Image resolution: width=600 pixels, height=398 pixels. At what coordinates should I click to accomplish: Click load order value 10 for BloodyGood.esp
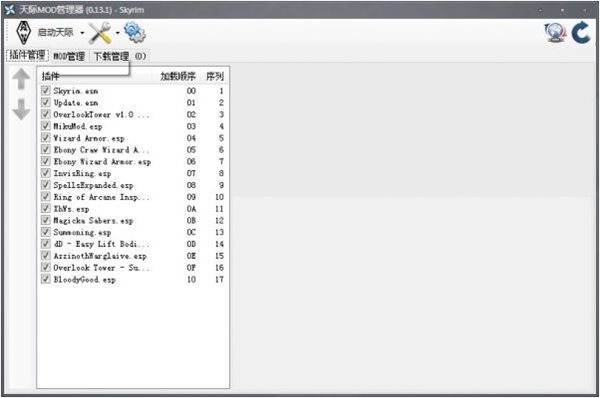[x=191, y=280]
